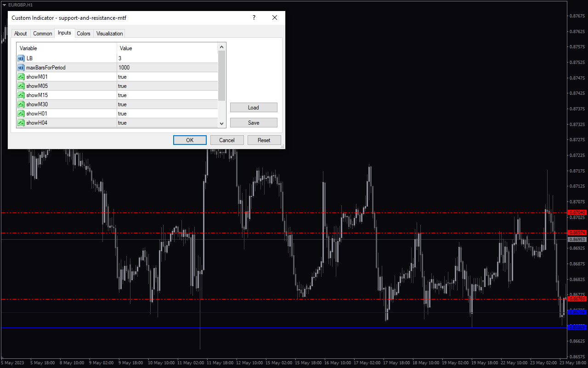Switch to the Common tab
Image resolution: width=588 pixels, height=368 pixels.
(43, 34)
